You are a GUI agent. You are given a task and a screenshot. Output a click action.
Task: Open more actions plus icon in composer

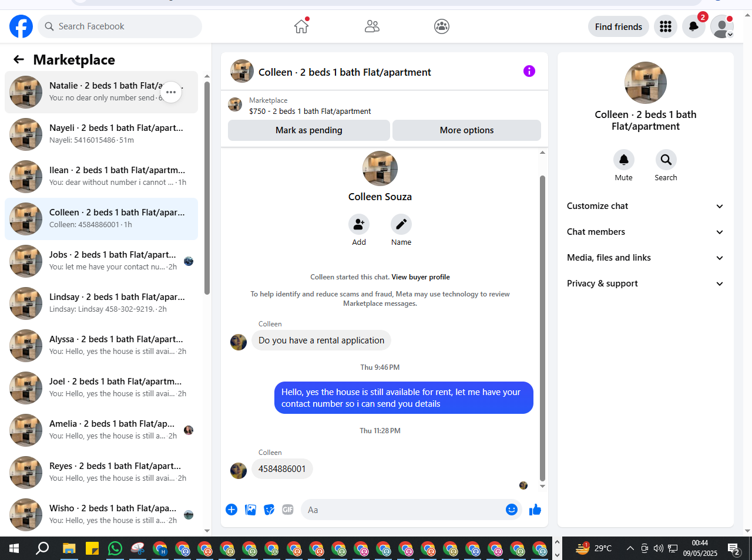pos(231,510)
